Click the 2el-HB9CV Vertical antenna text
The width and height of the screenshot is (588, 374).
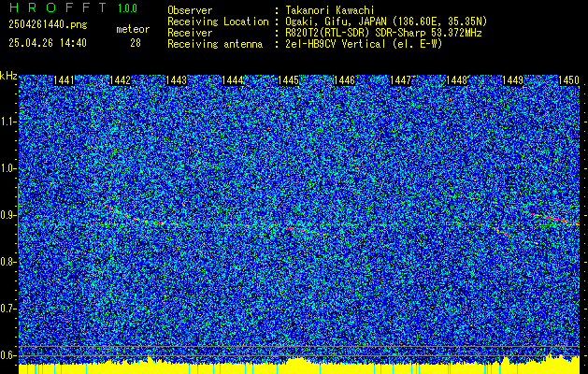[365, 44]
